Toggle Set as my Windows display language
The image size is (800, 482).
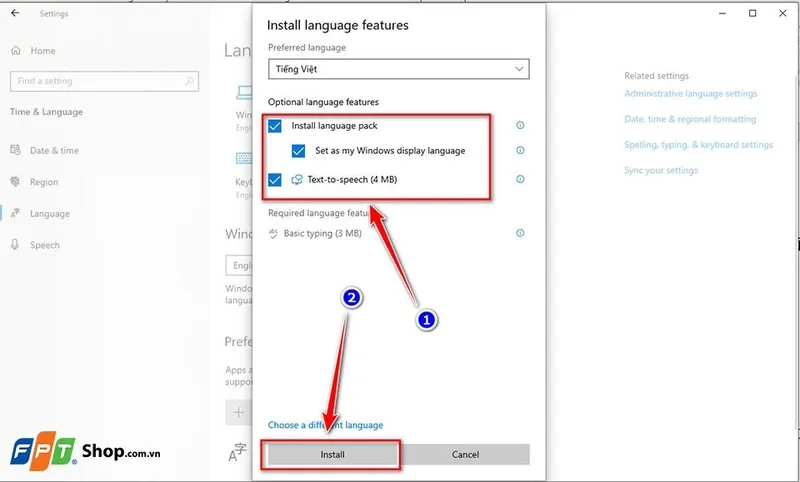[299, 151]
